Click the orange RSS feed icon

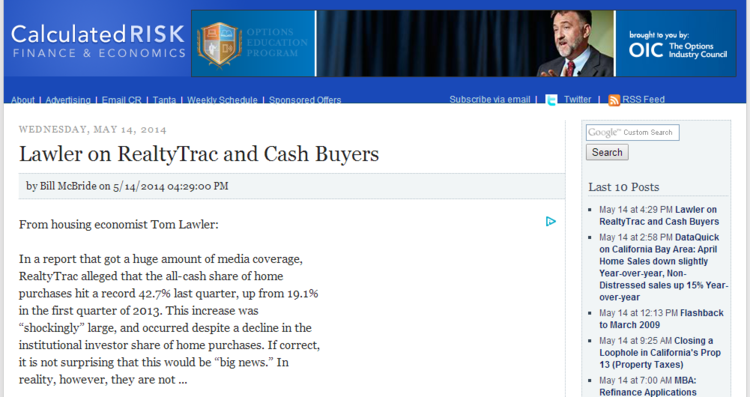(614, 100)
